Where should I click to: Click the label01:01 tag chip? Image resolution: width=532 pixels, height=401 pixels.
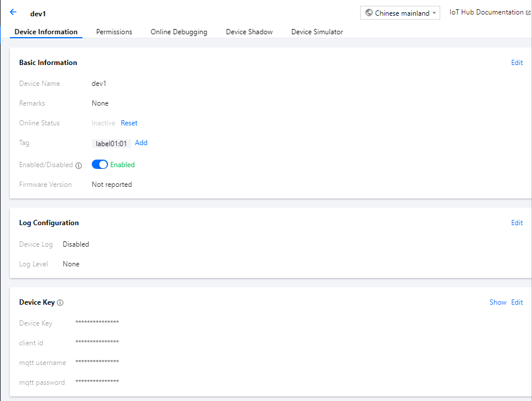[111, 143]
